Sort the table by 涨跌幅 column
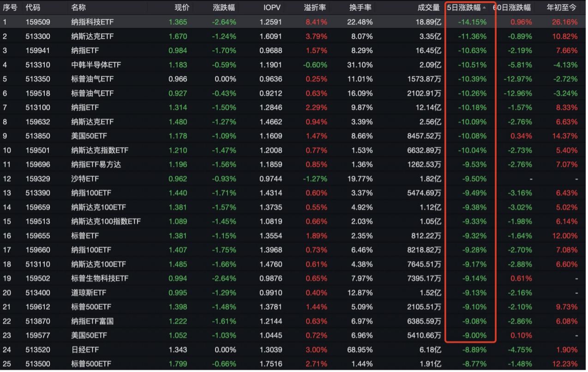 (224, 8)
